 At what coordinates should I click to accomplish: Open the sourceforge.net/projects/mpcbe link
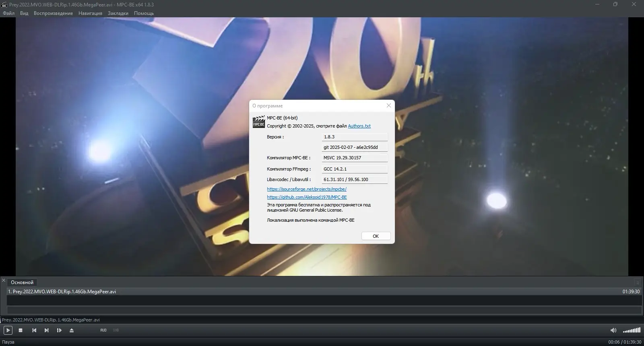307,189
